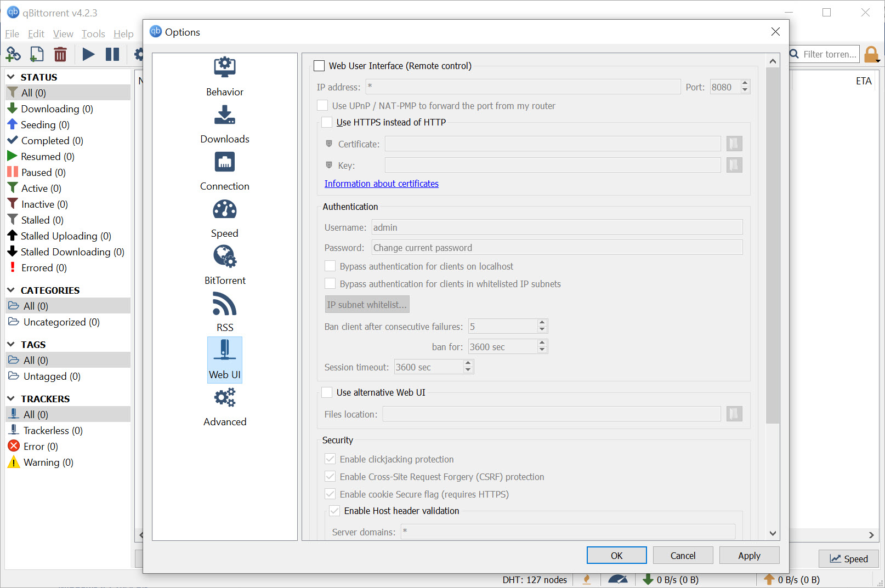885x588 pixels.
Task: Increase the Port number spinner
Action: click(x=745, y=83)
